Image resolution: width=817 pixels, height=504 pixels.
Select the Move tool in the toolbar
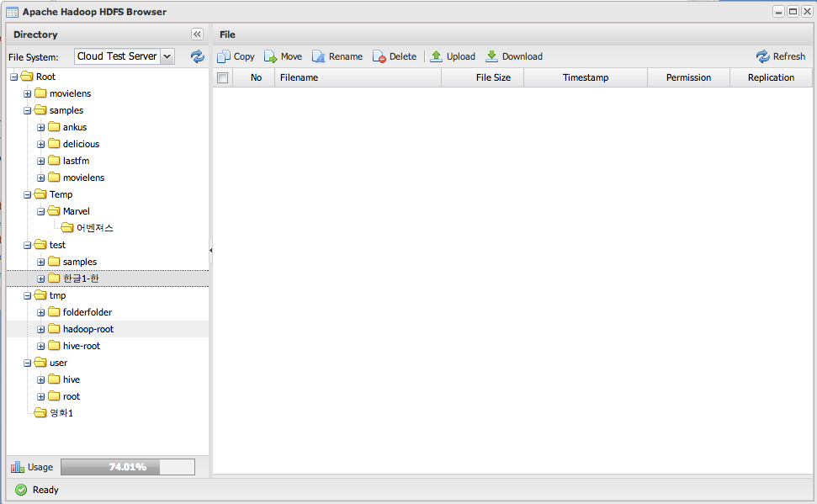pyautogui.click(x=271, y=56)
